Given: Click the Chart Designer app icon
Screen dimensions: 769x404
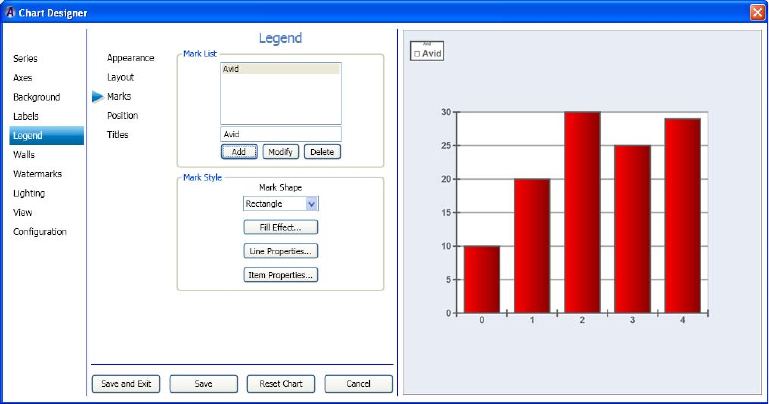Looking at the screenshot, I should coord(10,12).
